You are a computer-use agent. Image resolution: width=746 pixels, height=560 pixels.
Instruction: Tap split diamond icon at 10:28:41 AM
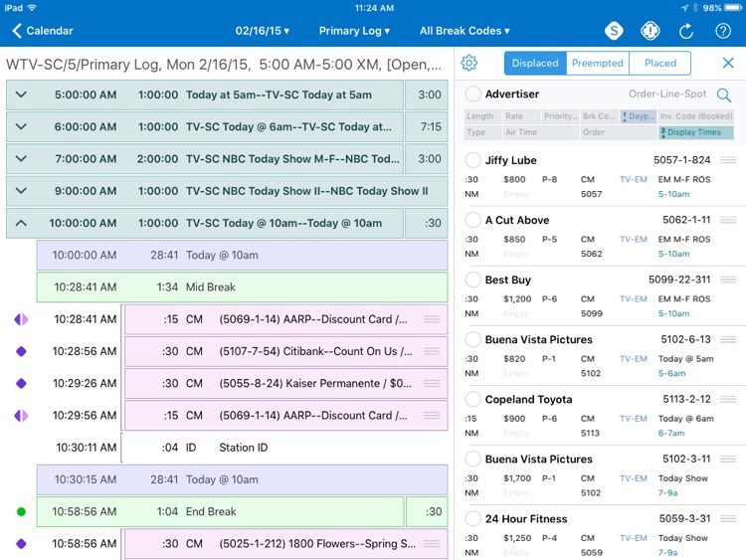(x=21, y=319)
